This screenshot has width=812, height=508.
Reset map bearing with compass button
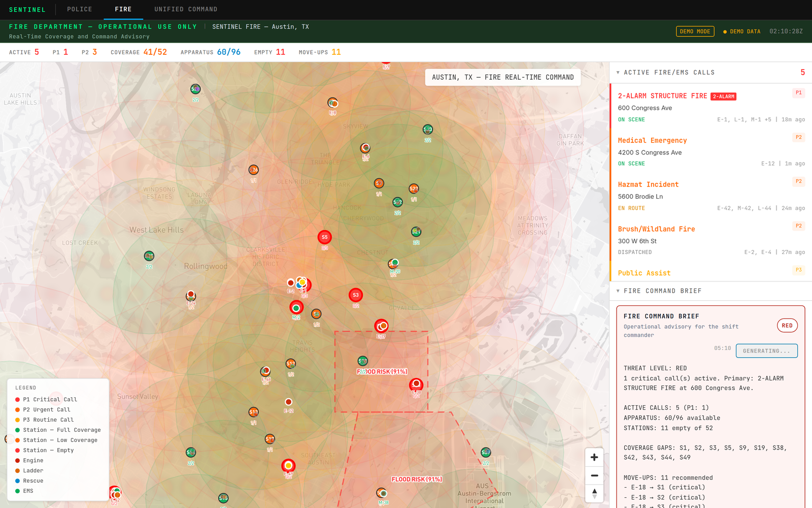point(594,493)
